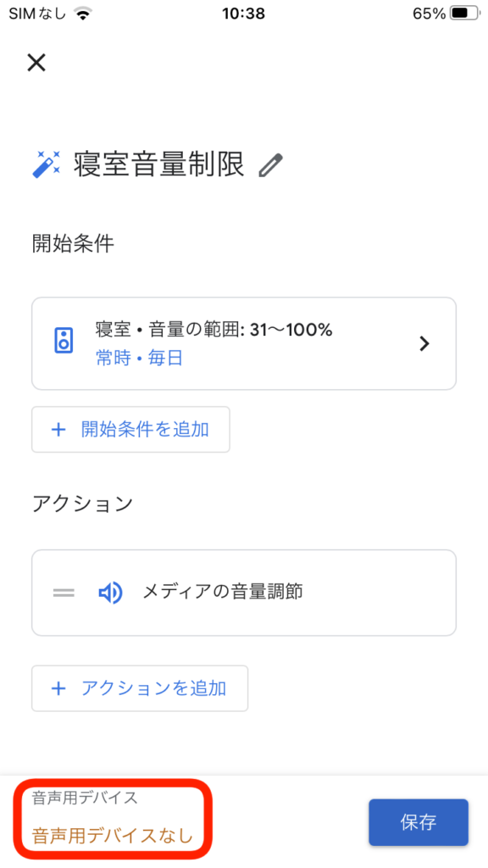This screenshot has width=488, height=868.
Task: Add an action with アクションを追加
Action: tap(140, 688)
